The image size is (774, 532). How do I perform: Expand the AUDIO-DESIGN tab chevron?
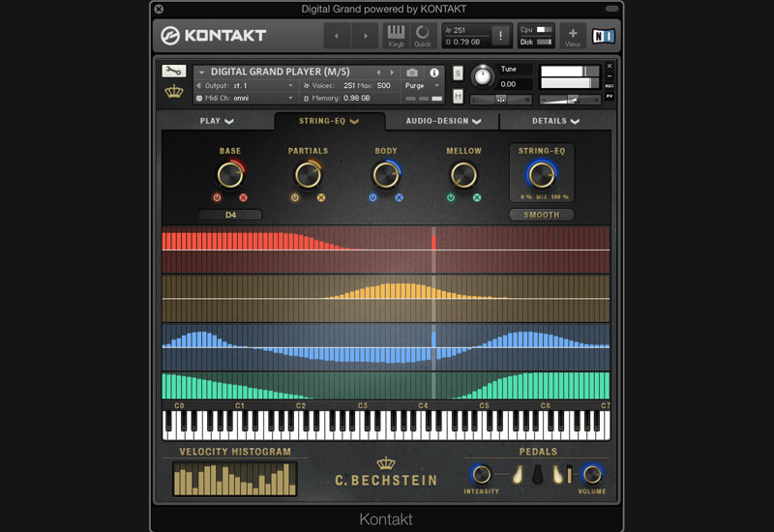point(476,122)
